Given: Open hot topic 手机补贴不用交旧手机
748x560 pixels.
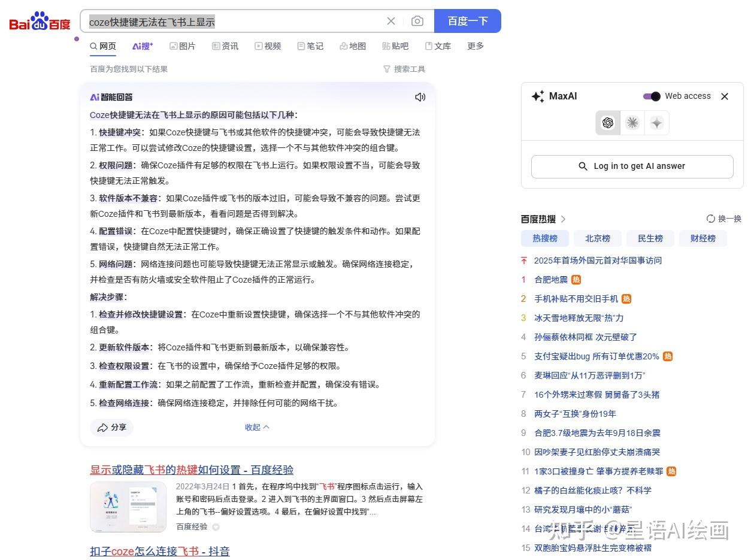Looking at the screenshot, I should tap(576, 299).
